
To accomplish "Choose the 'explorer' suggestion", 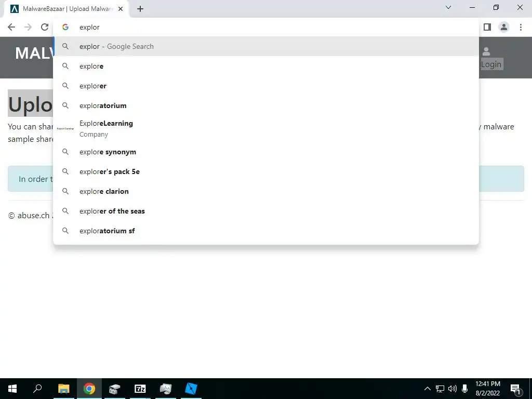I will point(266,86).
